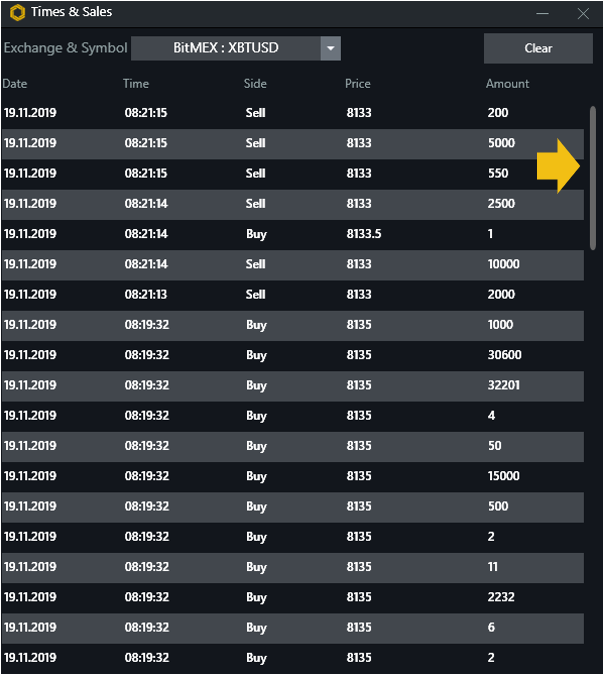Select the amount 5000 cell
The image size is (604, 674).
point(501,143)
